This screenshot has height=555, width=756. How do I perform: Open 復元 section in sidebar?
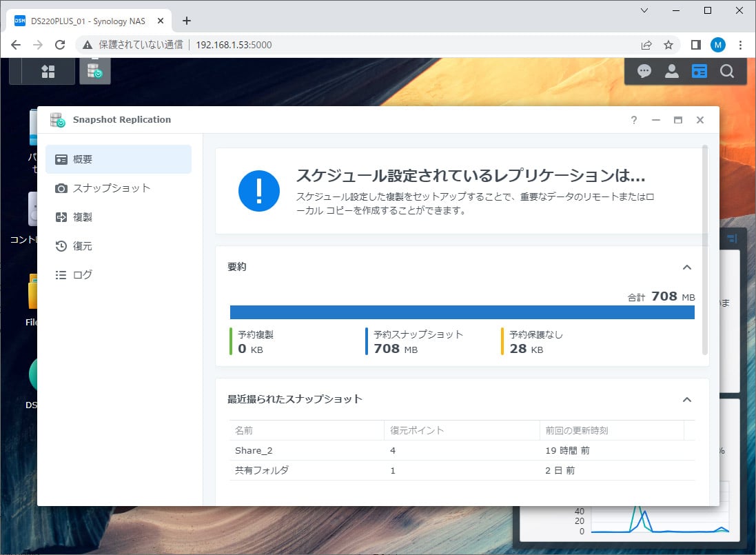pos(119,246)
